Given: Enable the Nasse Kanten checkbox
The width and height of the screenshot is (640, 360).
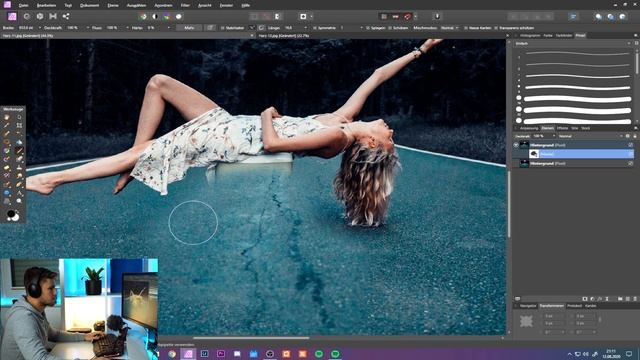Looking at the screenshot, I should (466, 28).
